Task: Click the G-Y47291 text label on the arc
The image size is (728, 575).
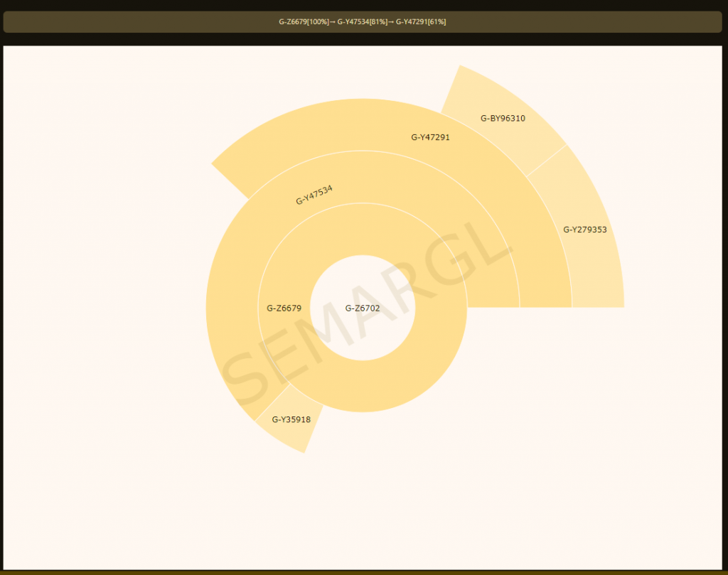Action: (431, 137)
